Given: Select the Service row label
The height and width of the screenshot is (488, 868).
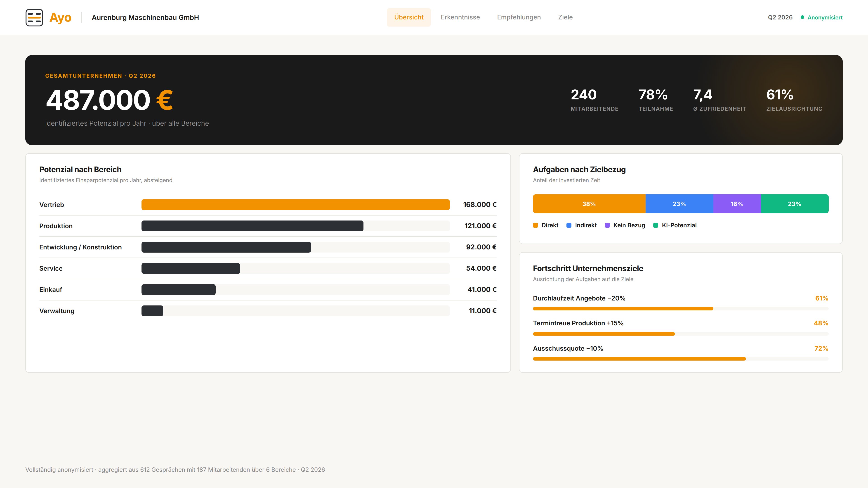Looking at the screenshot, I should click(x=51, y=268).
